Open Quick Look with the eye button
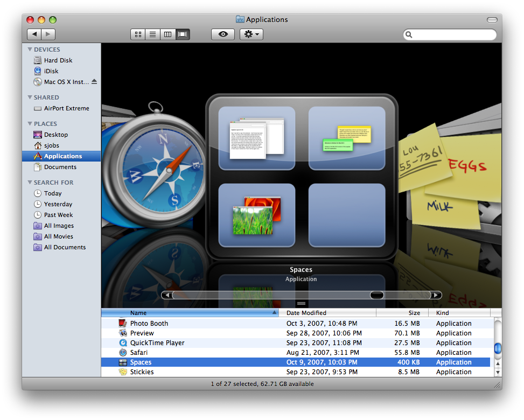Viewport: 524px width, 420px height. 223,34
